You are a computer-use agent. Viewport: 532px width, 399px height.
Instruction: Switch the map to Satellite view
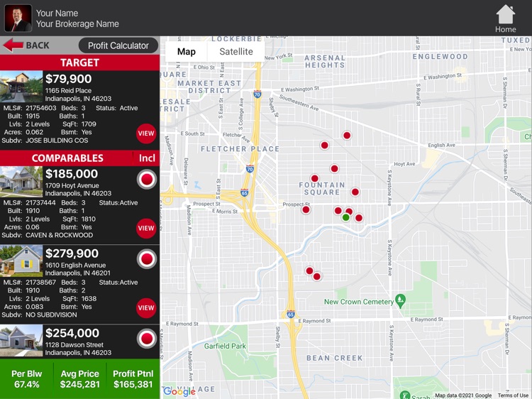(x=236, y=52)
